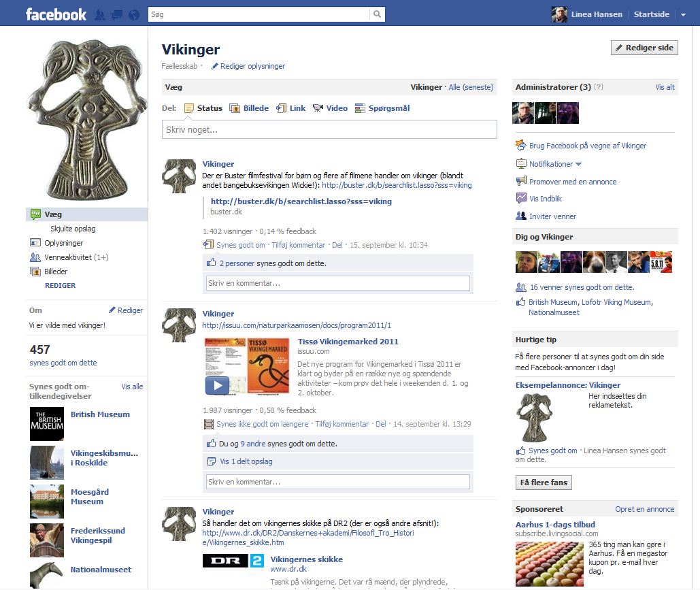Click the Skriv noget status box
700x590 pixels.
[329, 129]
